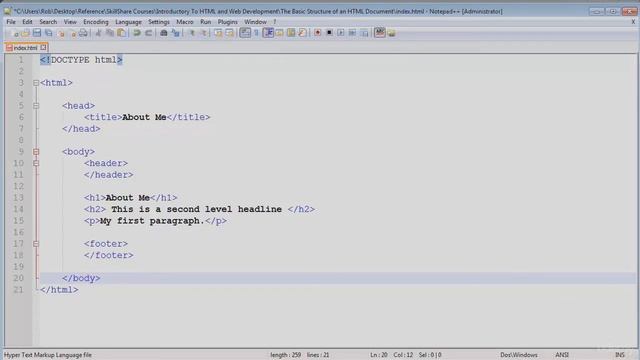Image resolution: width=640 pixels, height=360 pixels.
Task: Open the Macro menu
Action: [184, 22]
